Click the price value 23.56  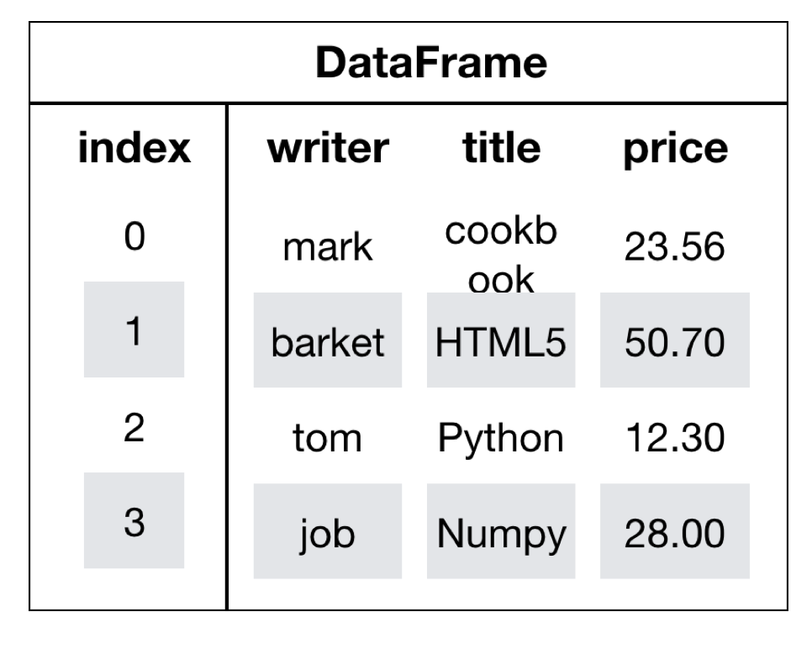(x=675, y=247)
